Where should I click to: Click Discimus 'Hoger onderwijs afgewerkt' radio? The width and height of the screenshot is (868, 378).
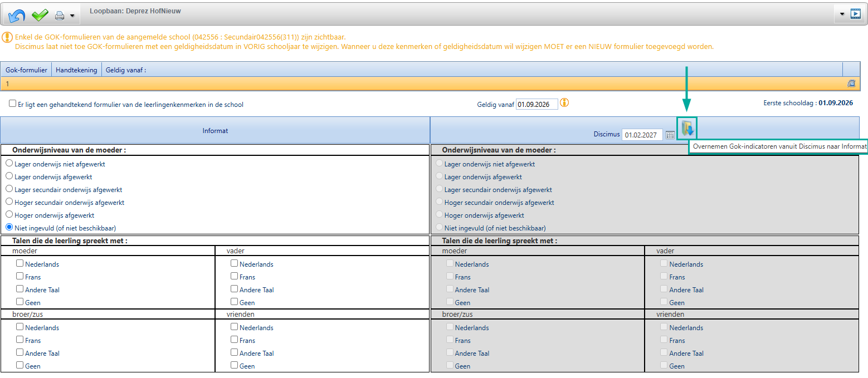439,215
